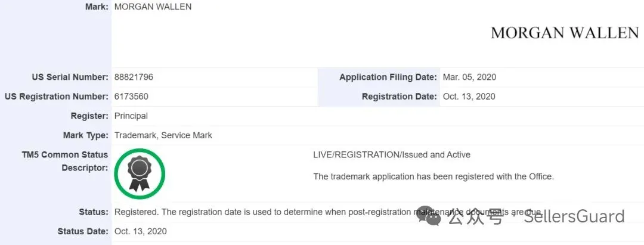This screenshot has width=644, height=245.
Task: Click the Status Date value Oct. 13, 2020
Action: 141,231
